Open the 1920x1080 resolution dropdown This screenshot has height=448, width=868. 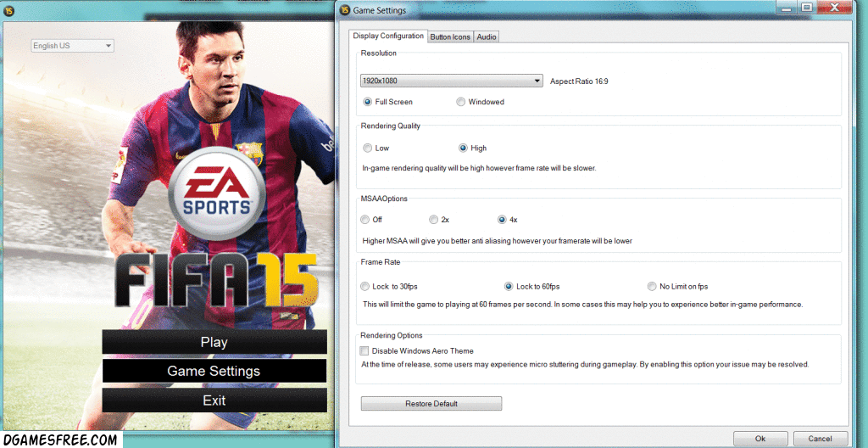(451, 81)
